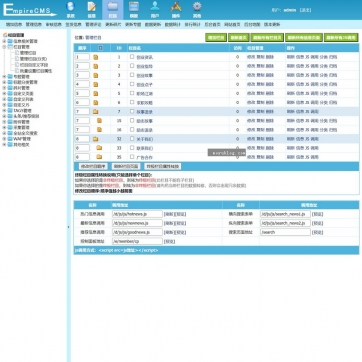The image size is (362, 362).
Task: Expand the 自定义页面 tree node
Action: click(4, 94)
